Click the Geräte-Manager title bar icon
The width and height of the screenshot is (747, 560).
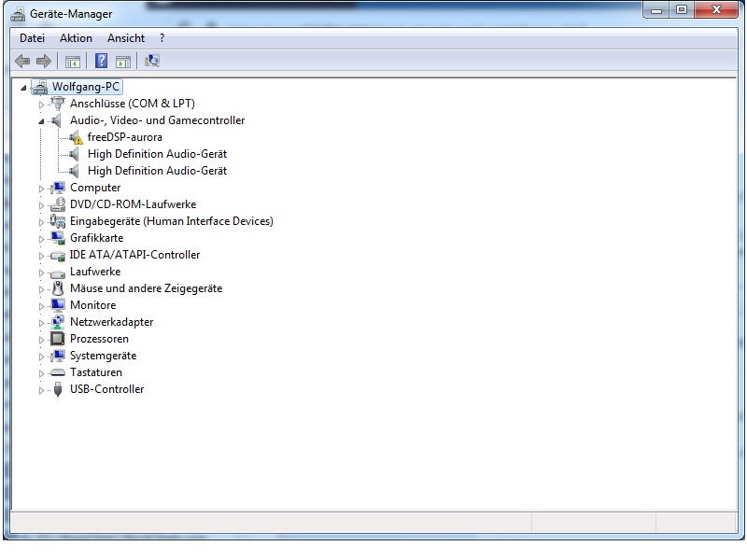point(18,14)
